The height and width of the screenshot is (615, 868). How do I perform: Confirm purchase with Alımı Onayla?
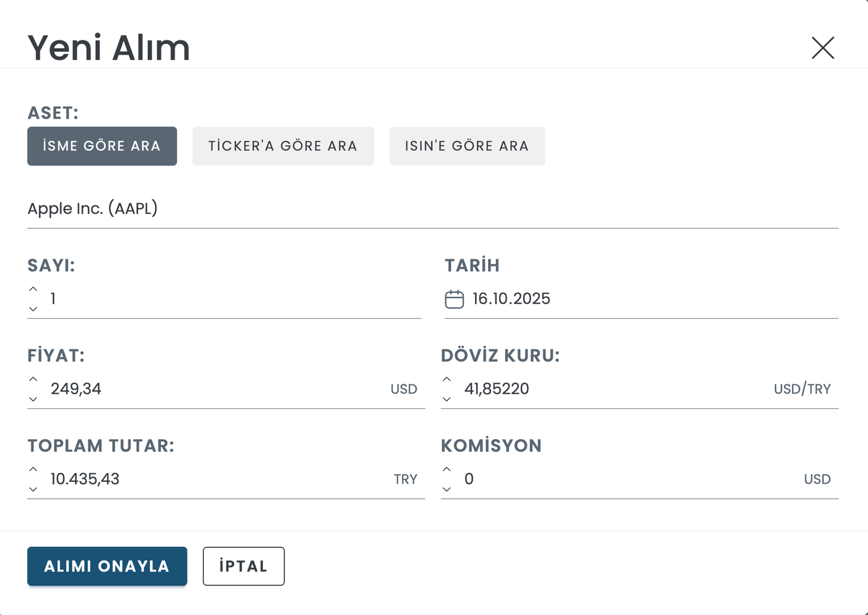point(107,566)
